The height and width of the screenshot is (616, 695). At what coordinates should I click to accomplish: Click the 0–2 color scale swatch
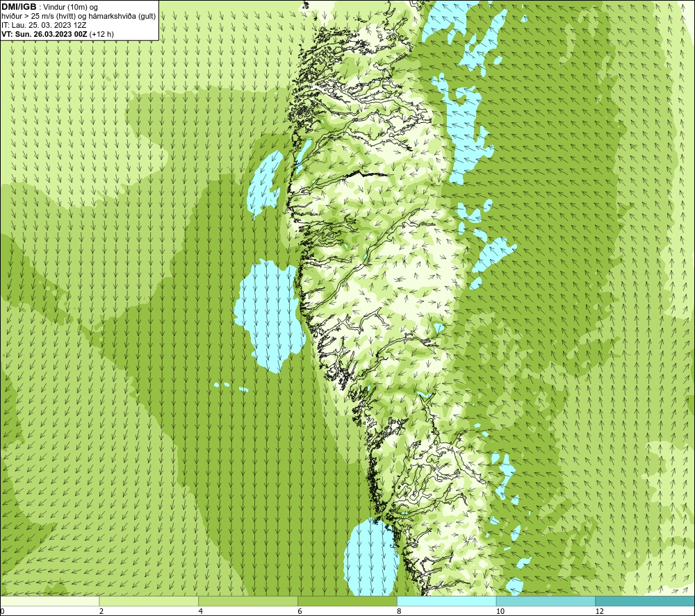49,601
